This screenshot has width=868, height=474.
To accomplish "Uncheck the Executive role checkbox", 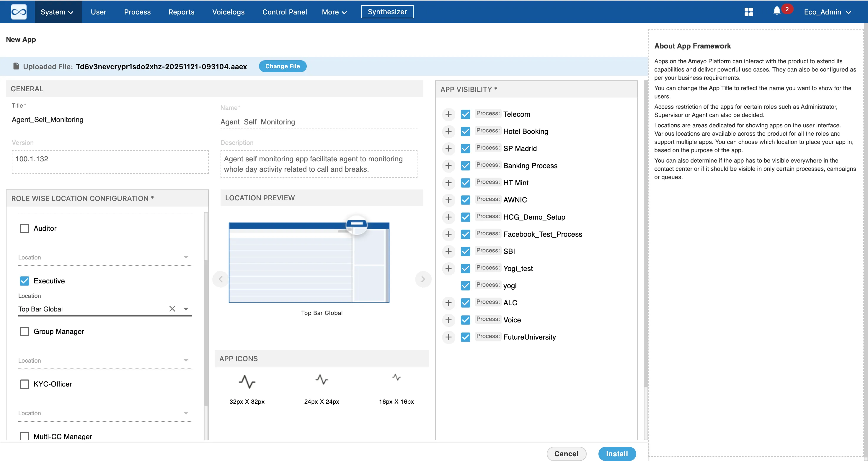I will pos(24,281).
